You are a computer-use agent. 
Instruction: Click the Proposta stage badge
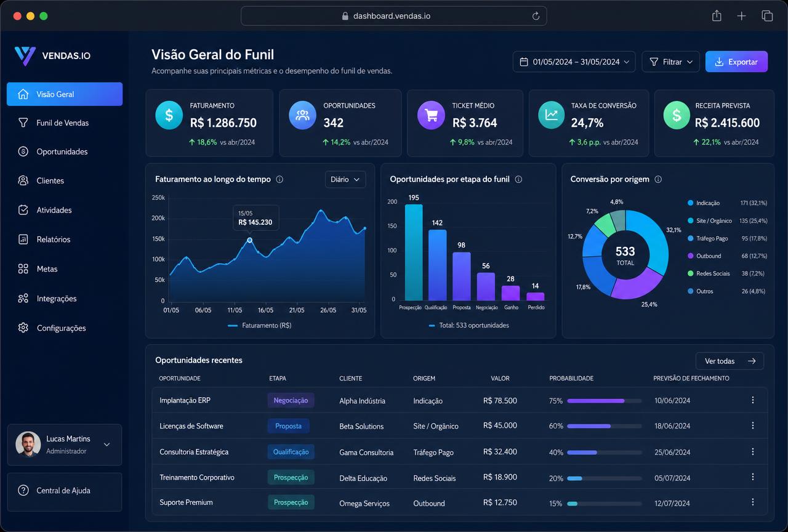288,425
